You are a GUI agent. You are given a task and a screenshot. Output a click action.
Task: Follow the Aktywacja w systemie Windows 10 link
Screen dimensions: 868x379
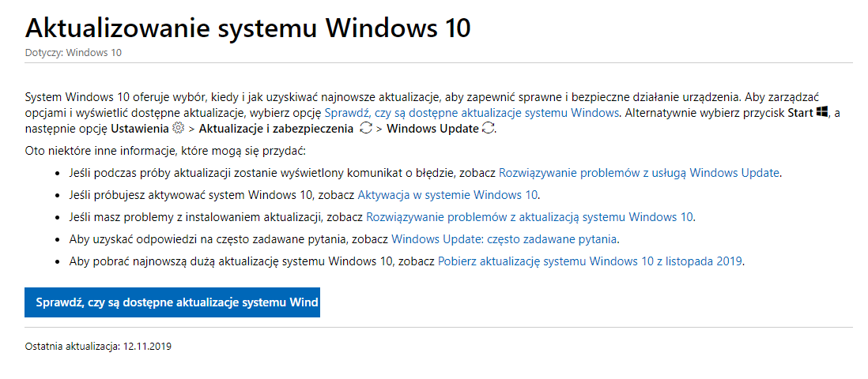pyautogui.click(x=448, y=195)
